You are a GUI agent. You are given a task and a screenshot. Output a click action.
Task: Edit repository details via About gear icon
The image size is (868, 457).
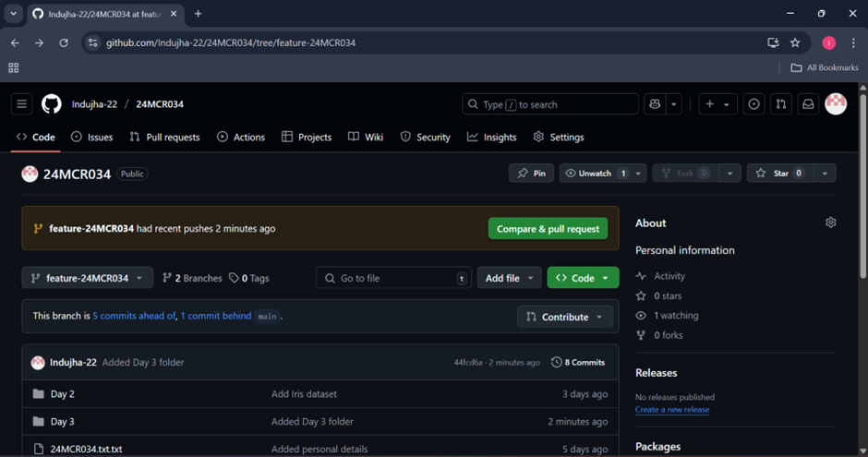pyautogui.click(x=830, y=222)
